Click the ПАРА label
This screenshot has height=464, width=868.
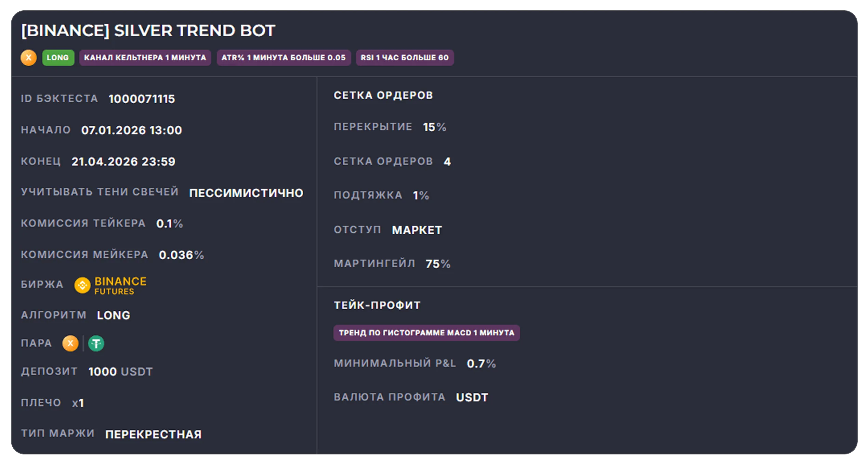(36, 343)
